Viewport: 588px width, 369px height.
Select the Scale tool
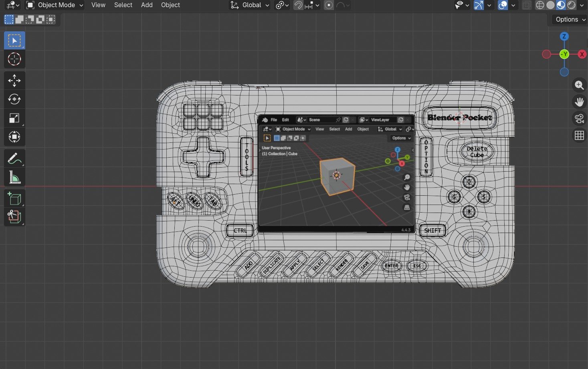click(14, 118)
